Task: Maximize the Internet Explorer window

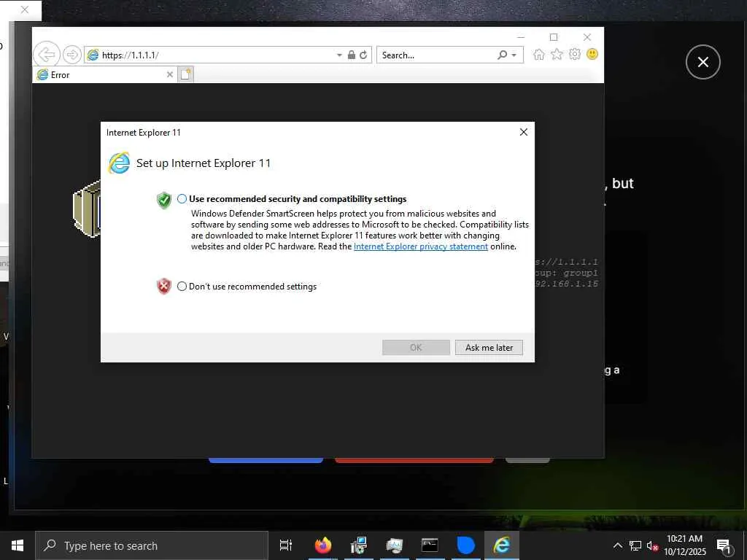Action: 554,37
